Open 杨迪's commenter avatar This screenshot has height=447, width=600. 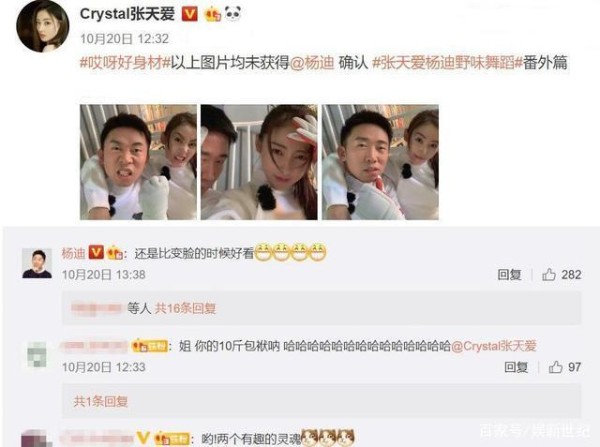coord(37,263)
